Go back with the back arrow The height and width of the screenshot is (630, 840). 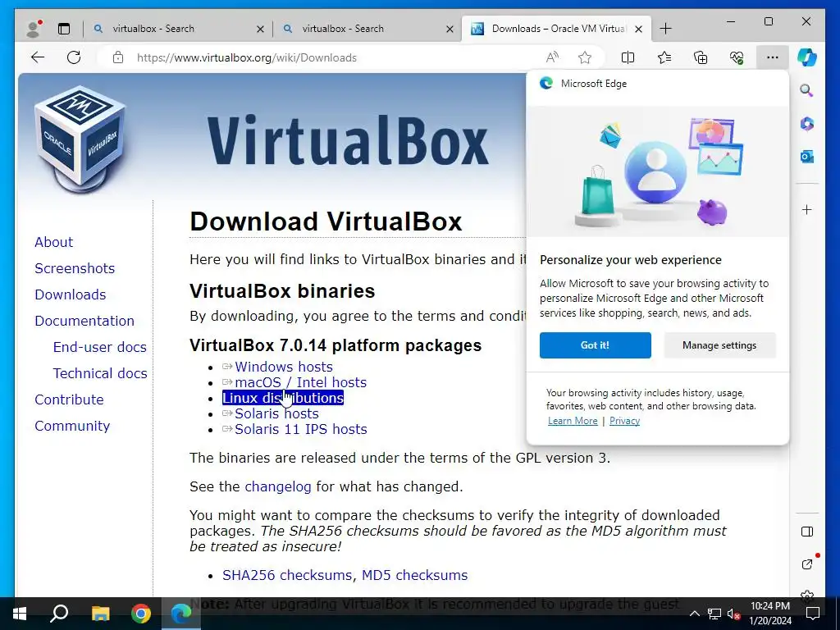[x=38, y=57]
